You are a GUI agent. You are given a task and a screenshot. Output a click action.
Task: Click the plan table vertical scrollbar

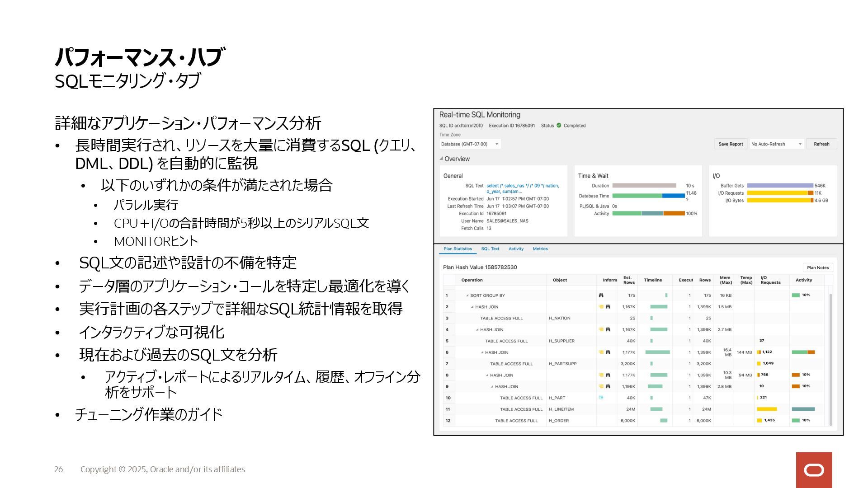pyautogui.click(x=830, y=359)
